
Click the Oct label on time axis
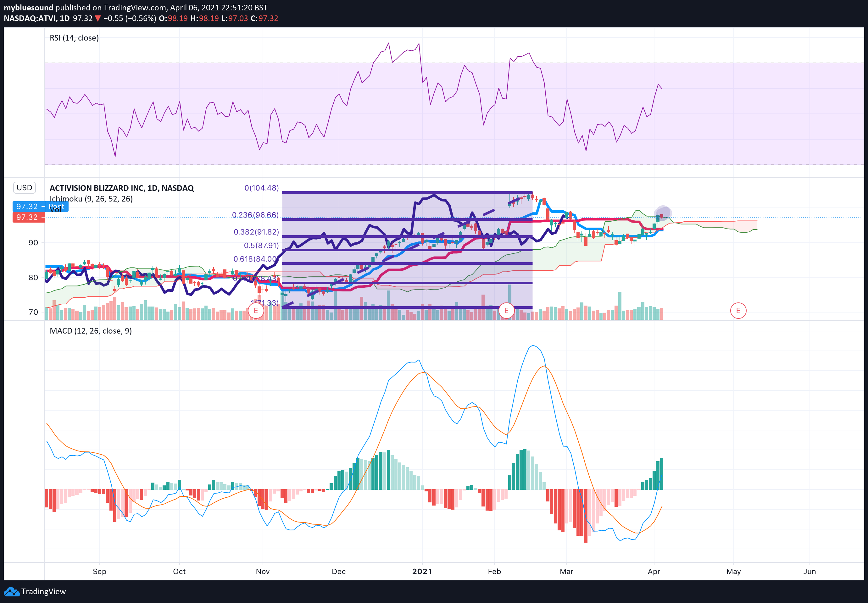point(179,571)
